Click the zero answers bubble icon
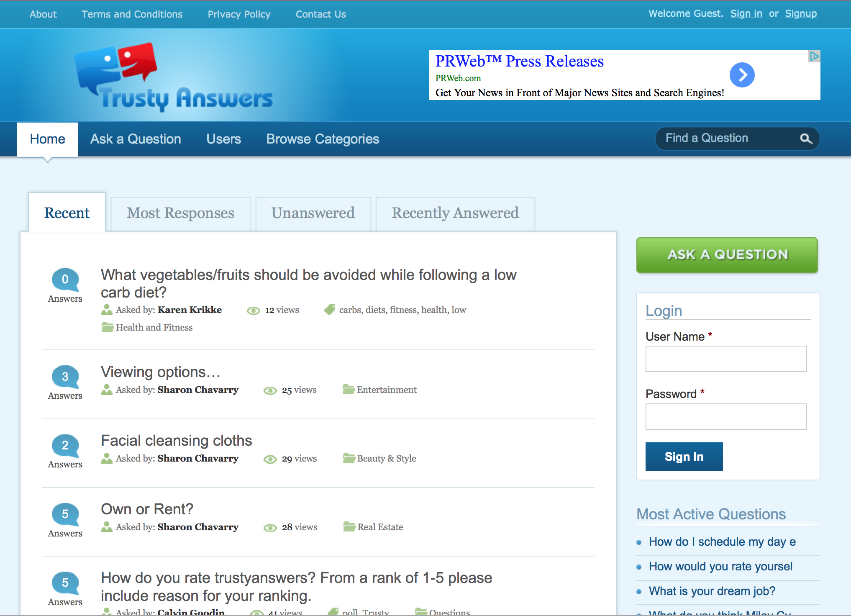 (x=65, y=279)
